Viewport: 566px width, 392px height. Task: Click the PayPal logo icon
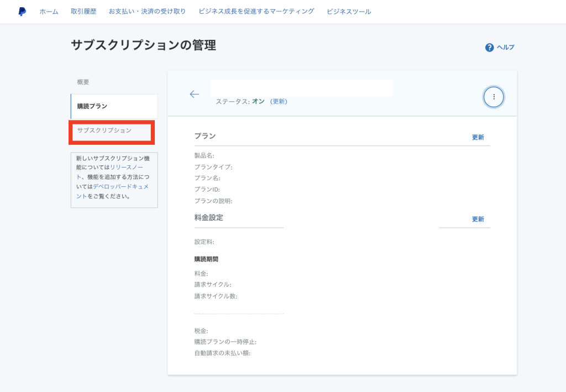(22, 12)
